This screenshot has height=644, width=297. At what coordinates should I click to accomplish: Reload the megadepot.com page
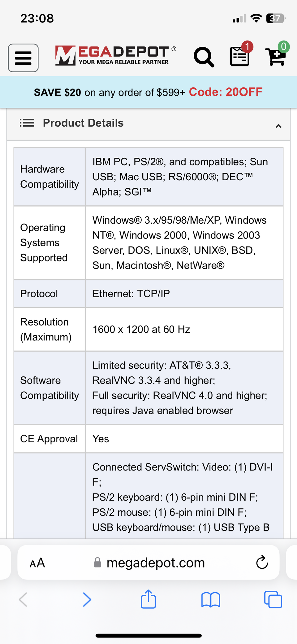pyautogui.click(x=262, y=562)
